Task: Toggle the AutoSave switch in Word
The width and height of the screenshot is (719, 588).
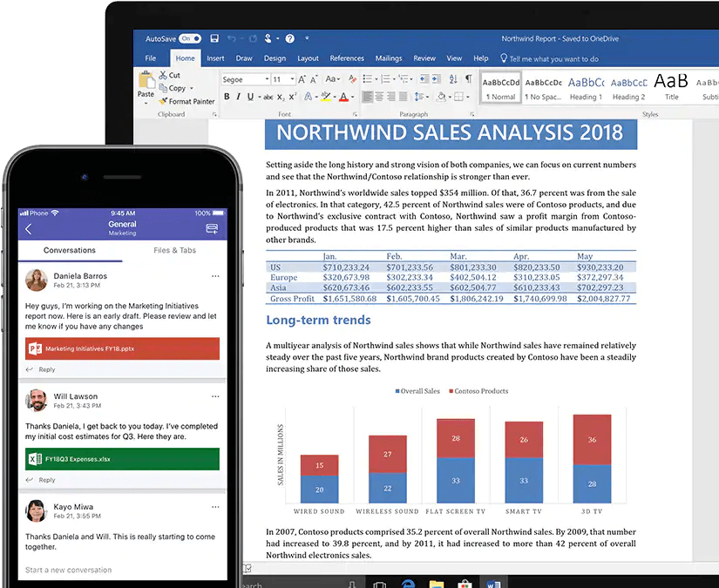Action: point(190,38)
